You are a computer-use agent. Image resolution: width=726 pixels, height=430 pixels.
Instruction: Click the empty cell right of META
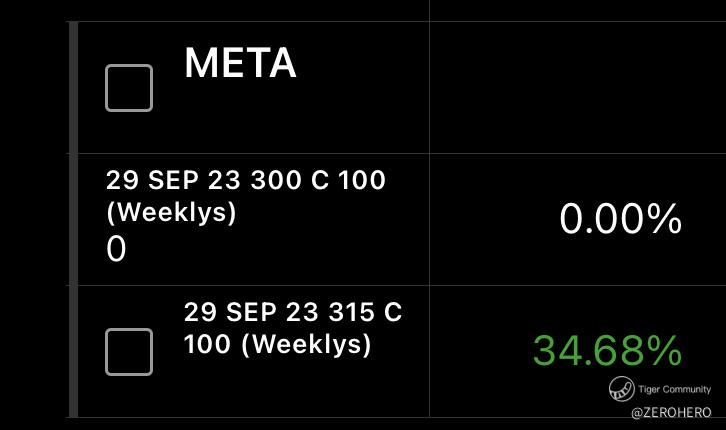[x=577, y=88]
